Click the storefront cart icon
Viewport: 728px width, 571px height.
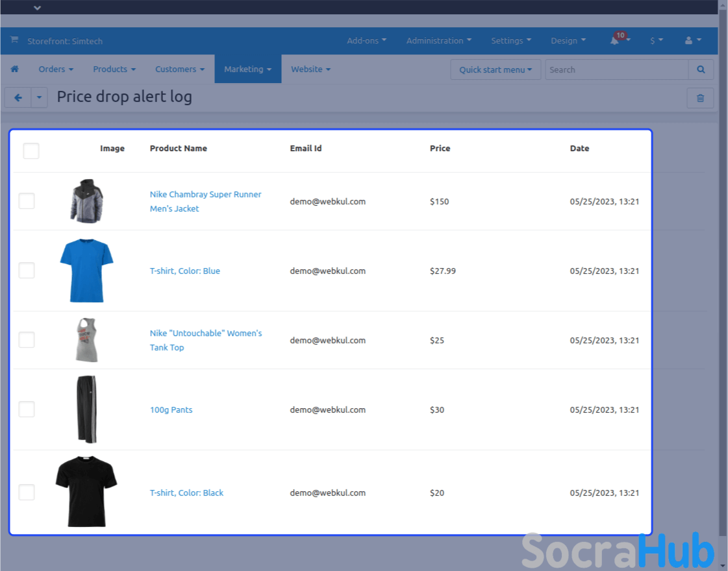tap(14, 40)
